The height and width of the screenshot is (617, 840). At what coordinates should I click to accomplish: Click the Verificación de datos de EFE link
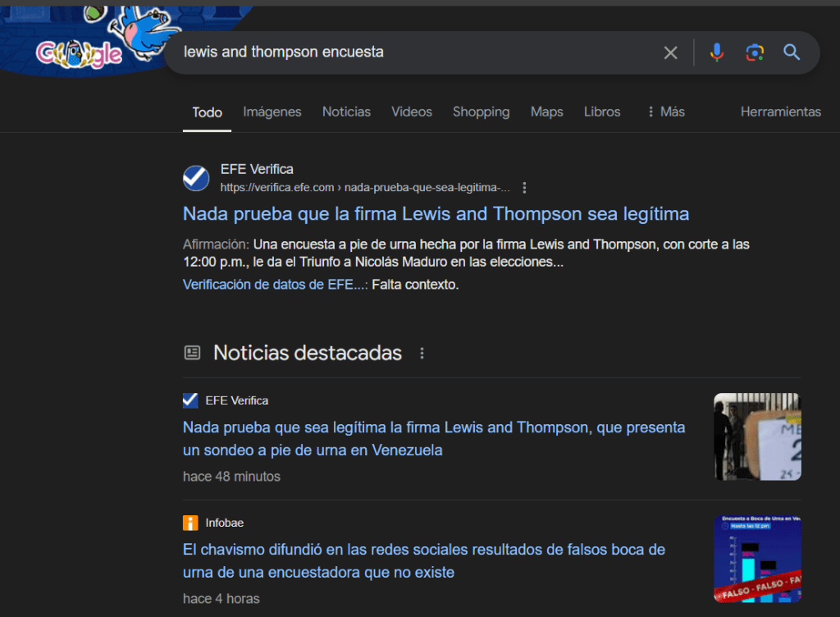pos(276,285)
